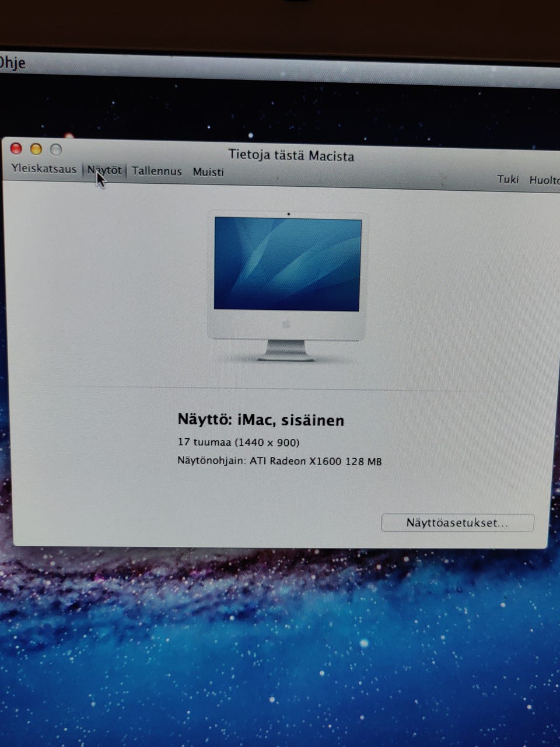Click the Tuki link

pyautogui.click(x=508, y=179)
